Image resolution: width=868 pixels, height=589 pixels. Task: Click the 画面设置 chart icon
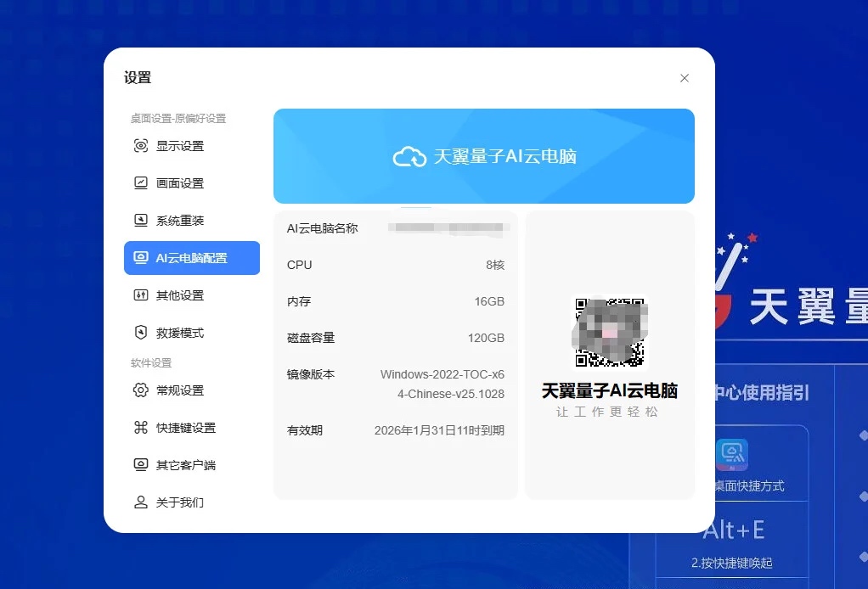[141, 183]
